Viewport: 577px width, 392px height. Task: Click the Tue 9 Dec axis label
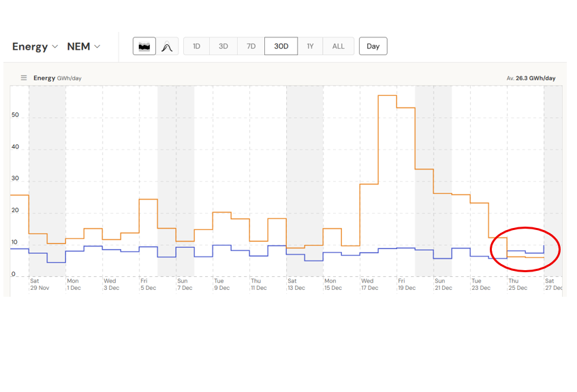point(221,284)
